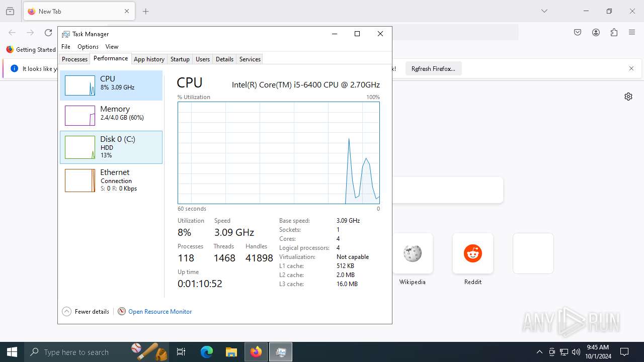Open Task View on the taskbar
Viewport: 644px width, 362px height.
(181, 352)
